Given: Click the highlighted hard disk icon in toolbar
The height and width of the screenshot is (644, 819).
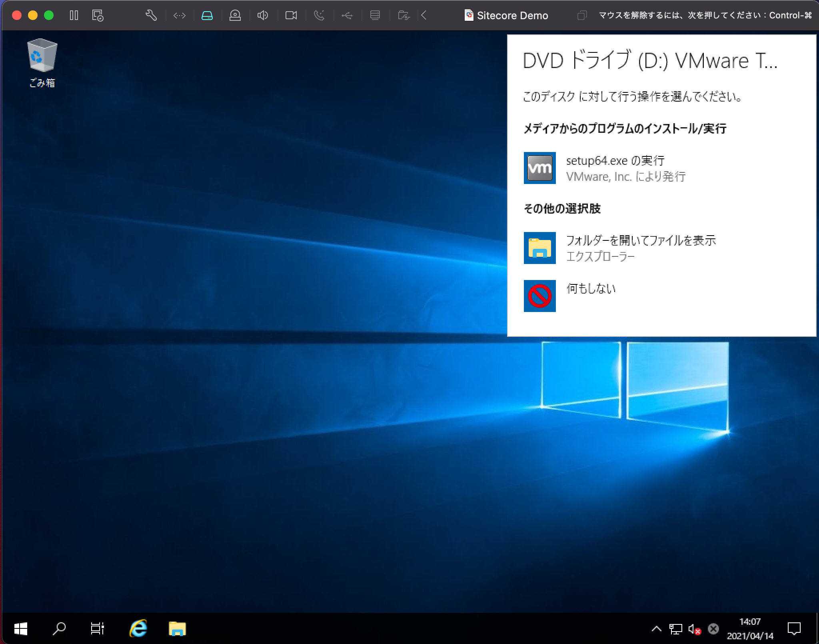Looking at the screenshot, I should click(x=207, y=16).
